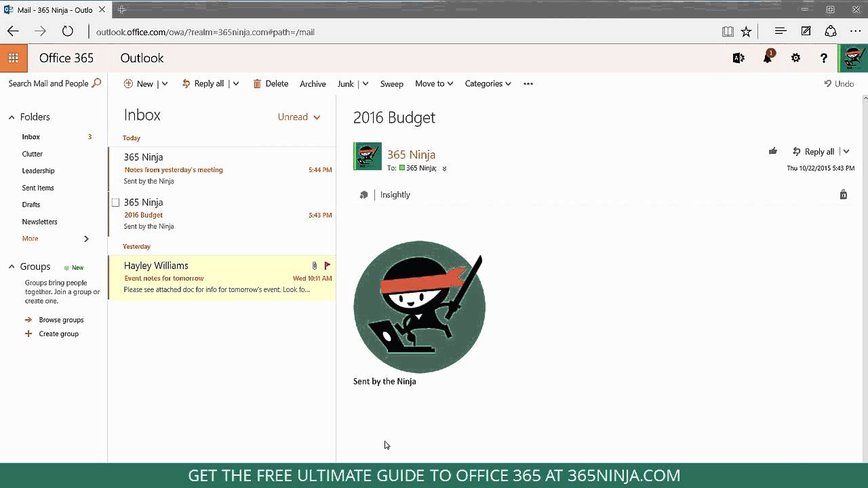Click the Sweep button
Screen dimensions: 868x488
coord(391,83)
